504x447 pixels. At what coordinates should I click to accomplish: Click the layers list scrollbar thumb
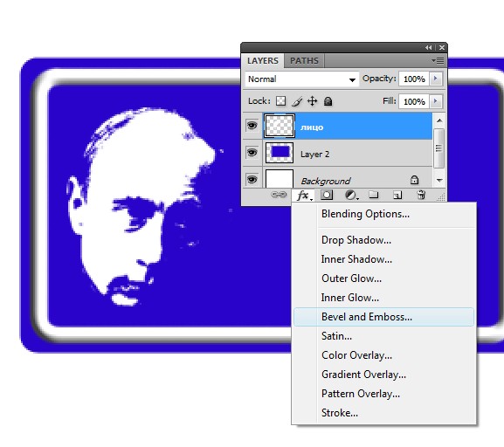click(438, 148)
